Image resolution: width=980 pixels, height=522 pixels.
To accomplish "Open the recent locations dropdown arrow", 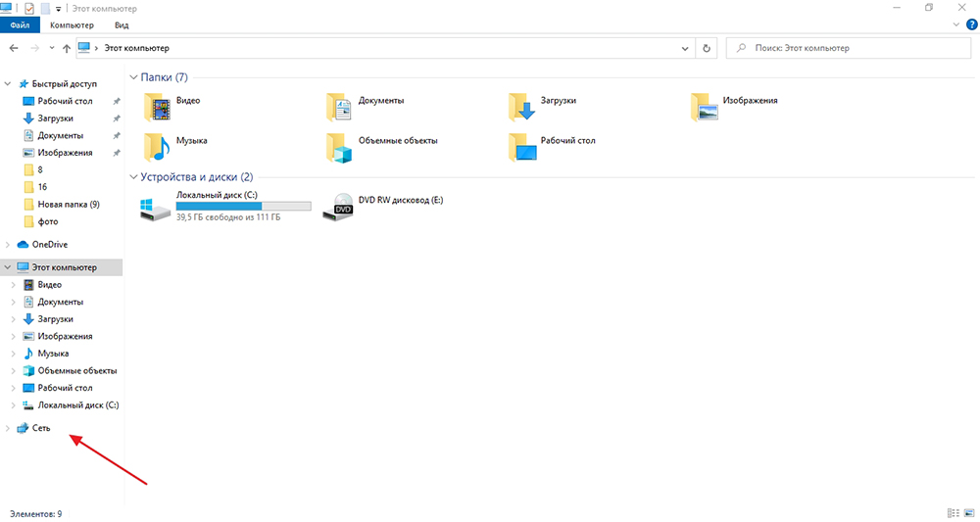I will tap(51, 48).
